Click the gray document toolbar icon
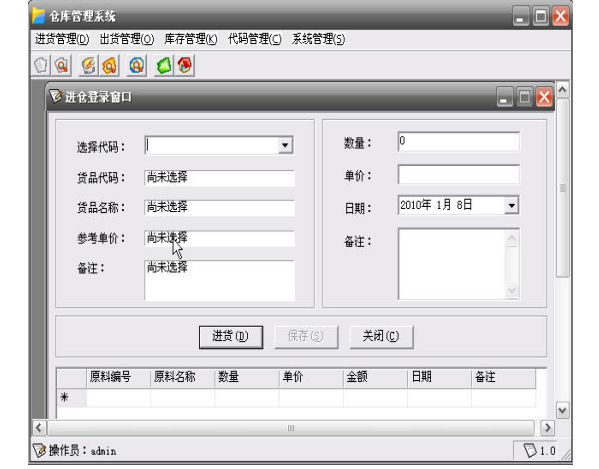599x469 pixels. pyautogui.click(x=42, y=65)
